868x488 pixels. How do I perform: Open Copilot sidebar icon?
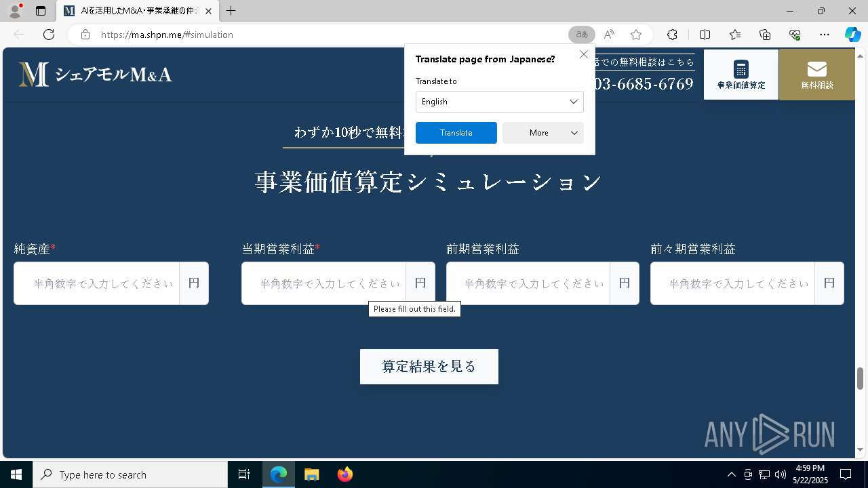point(852,35)
